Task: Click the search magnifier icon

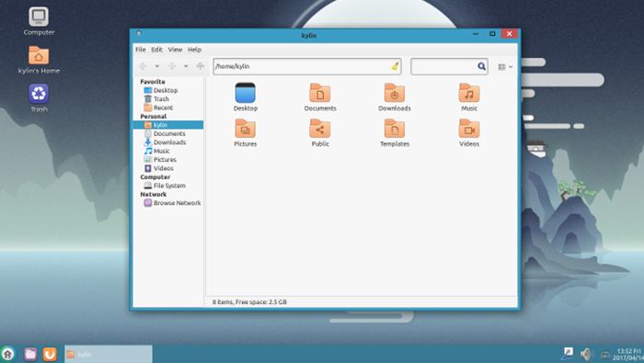Action: (x=481, y=66)
